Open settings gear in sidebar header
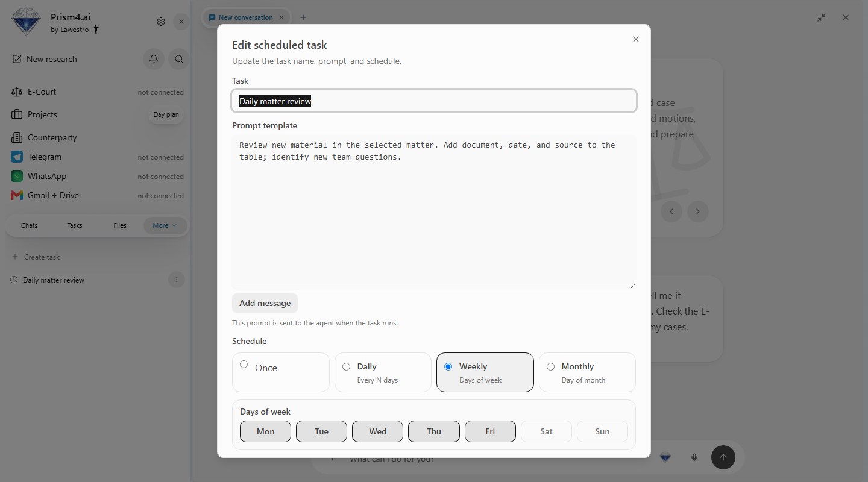This screenshot has height=482, width=868. (161, 22)
